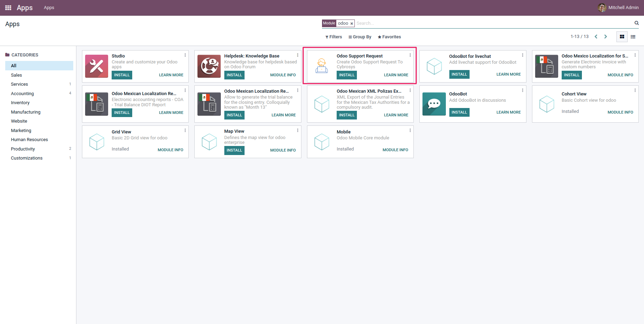644x324 pixels.
Task: Open the Mitchell Admin user menu
Action: tap(618, 8)
